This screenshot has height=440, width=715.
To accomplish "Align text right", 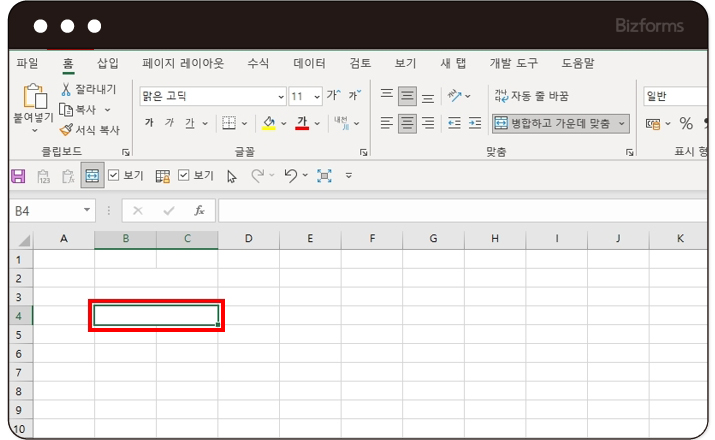I will 428,123.
